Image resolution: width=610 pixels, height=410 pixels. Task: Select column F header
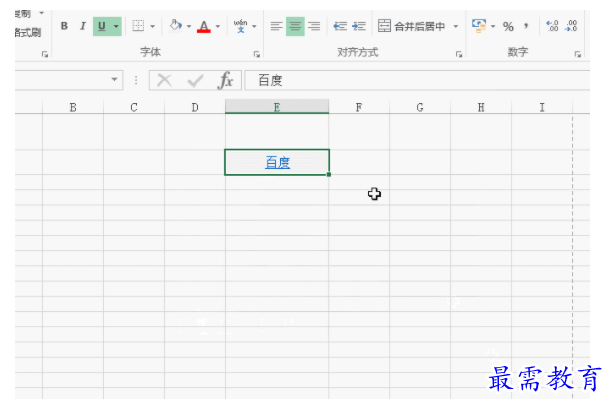pos(359,107)
